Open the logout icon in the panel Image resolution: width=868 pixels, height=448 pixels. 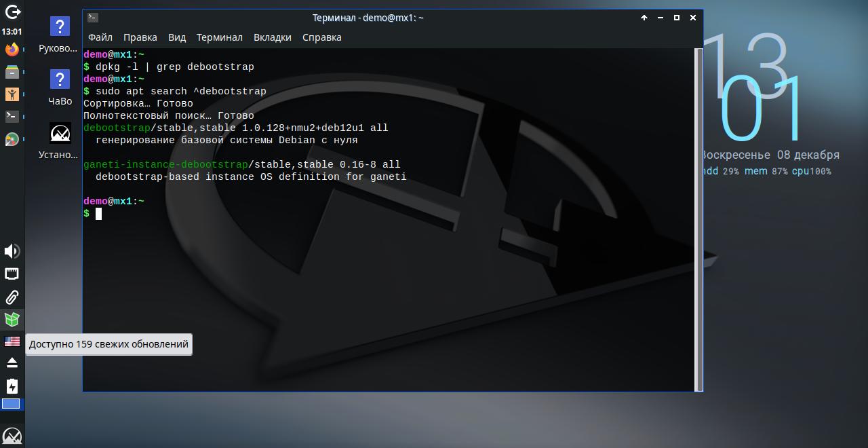(12, 12)
